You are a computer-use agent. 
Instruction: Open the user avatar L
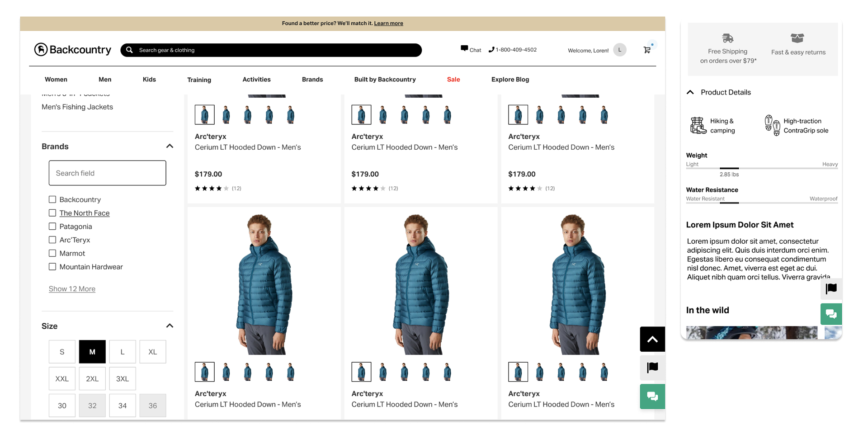620,50
